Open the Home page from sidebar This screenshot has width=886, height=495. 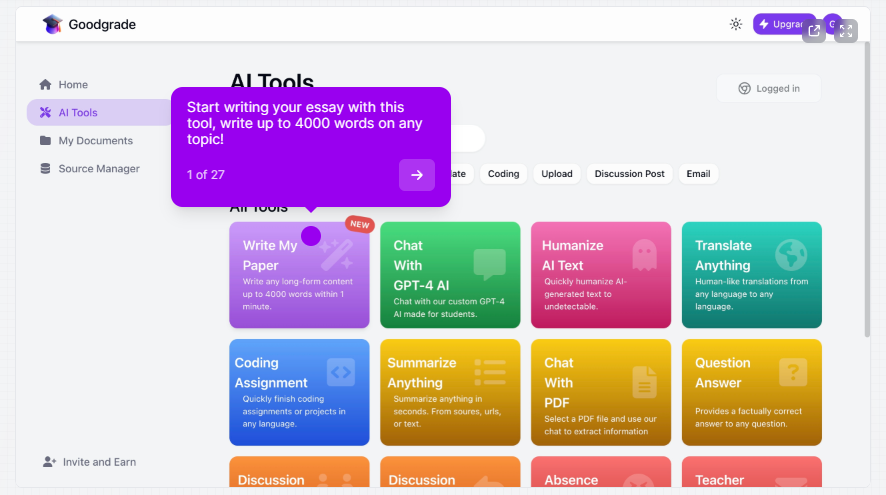click(73, 85)
